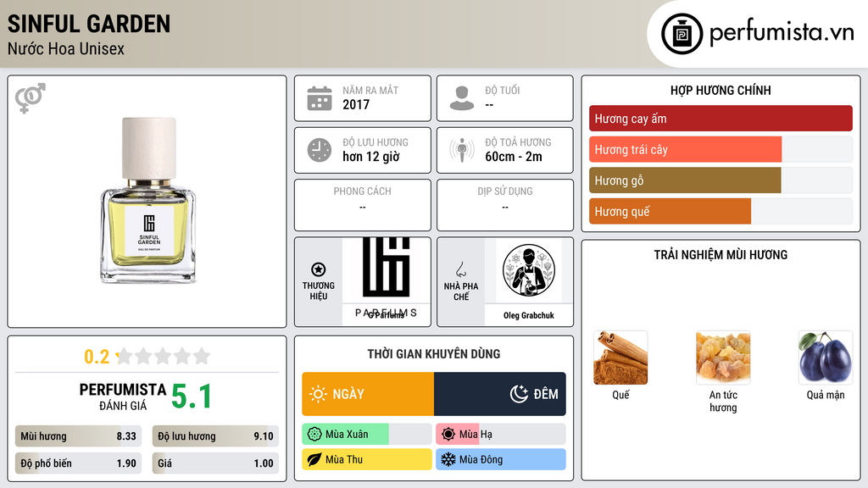Open the Sinful Garden bottle image
This screenshot has height=488, width=868.
(x=147, y=200)
